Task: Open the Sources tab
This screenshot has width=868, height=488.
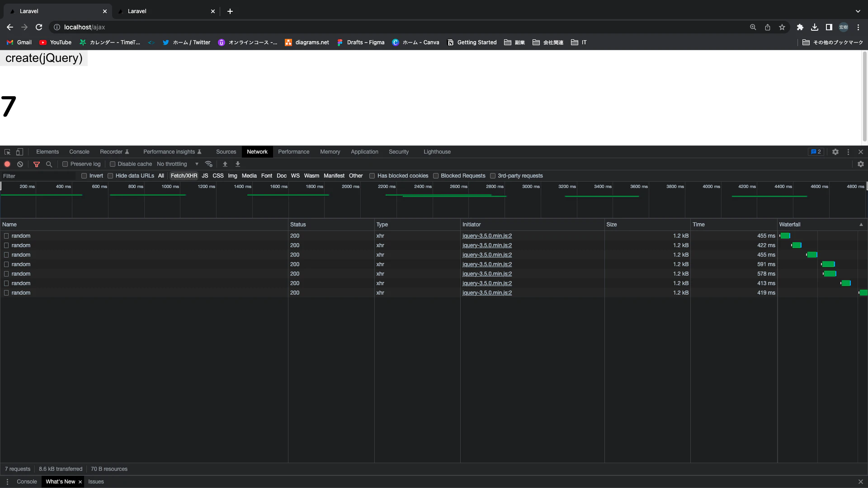Action: [226, 152]
